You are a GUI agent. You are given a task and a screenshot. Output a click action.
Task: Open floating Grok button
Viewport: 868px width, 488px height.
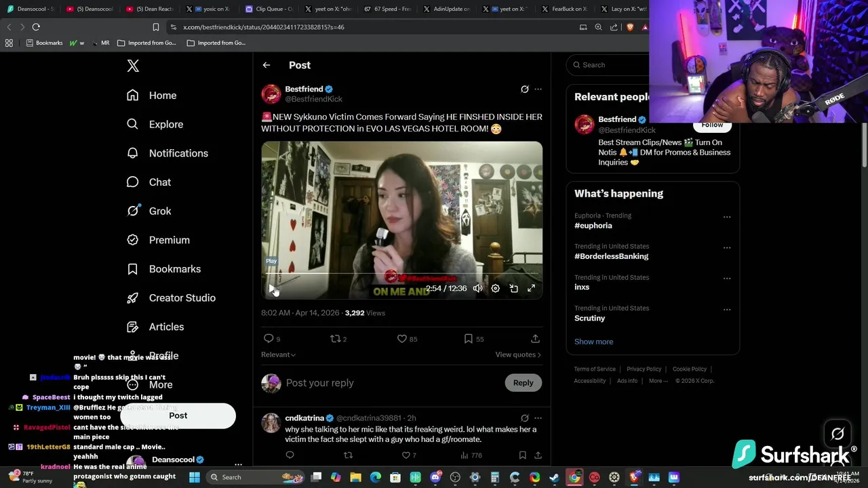(837, 433)
